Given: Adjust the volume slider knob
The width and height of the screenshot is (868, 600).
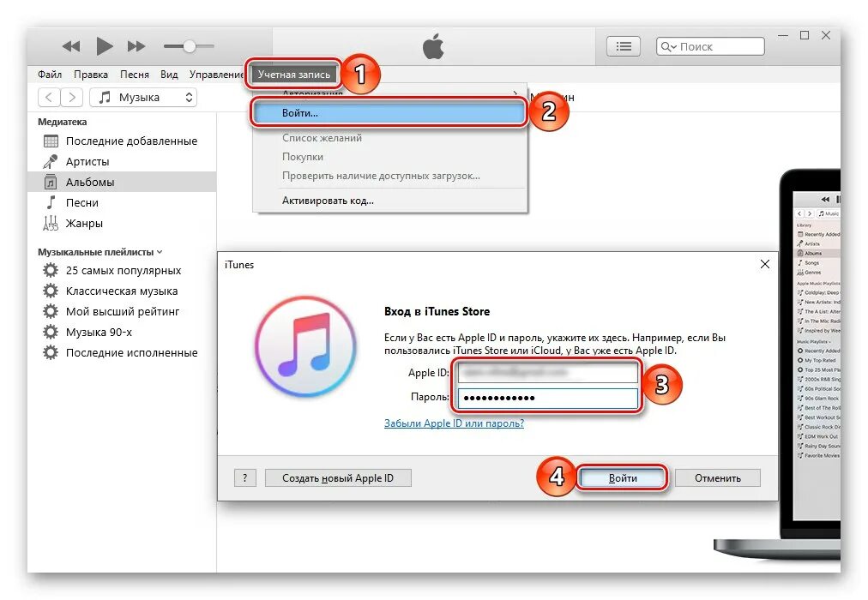Looking at the screenshot, I should 190,46.
